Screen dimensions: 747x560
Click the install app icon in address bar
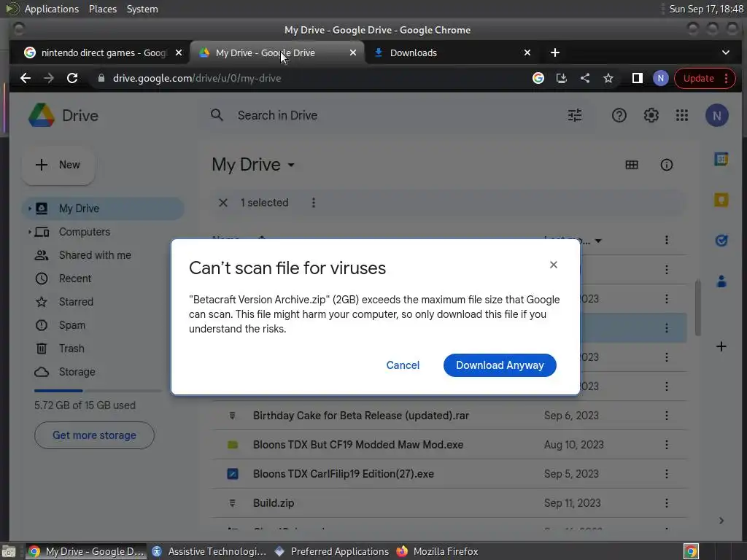point(562,78)
